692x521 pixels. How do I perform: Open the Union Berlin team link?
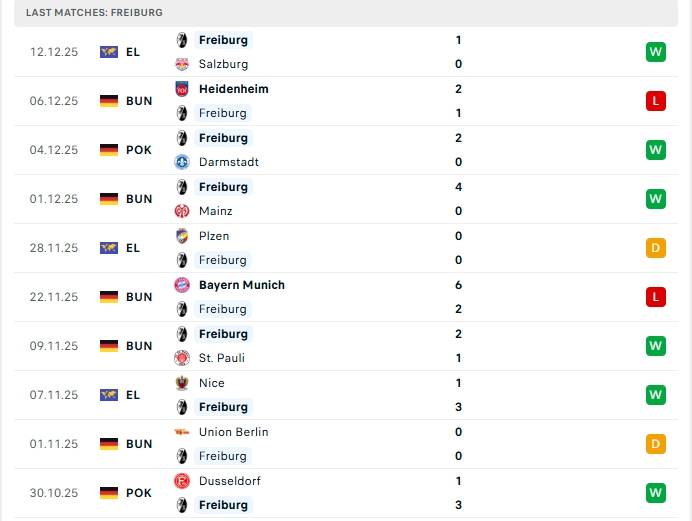[233, 432]
